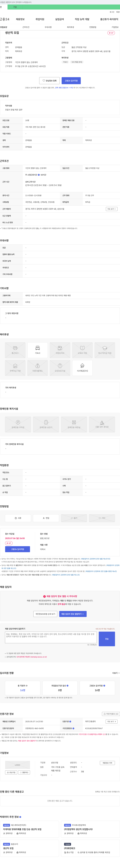Open the 직업 능력 개발 main menu
The width and height of the screenshot is (120, 868).
(x=82, y=19)
